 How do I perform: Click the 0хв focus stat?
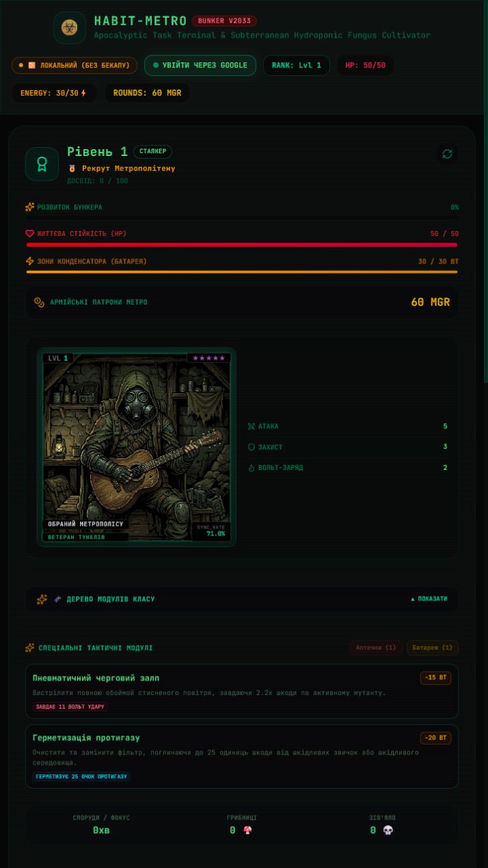coord(101,830)
